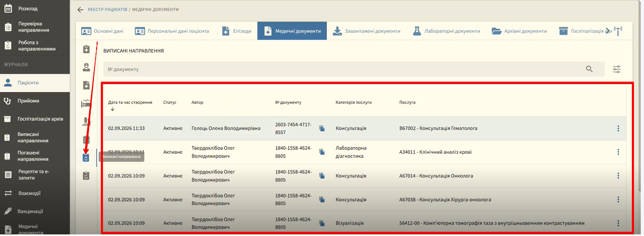Select author Голець Олена Володимирівна
Viewport: 644px width, 236px height.
point(226,129)
